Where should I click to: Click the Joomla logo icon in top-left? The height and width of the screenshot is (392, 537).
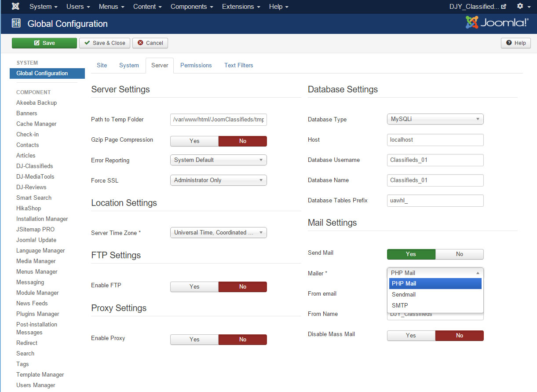tap(15, 7)
